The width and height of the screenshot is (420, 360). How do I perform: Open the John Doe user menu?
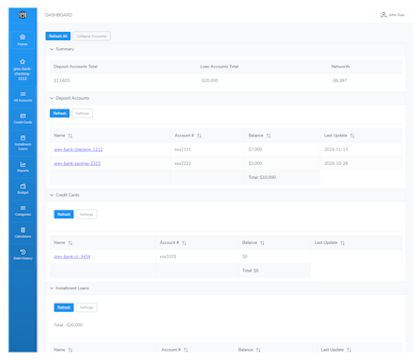point(392,15)
